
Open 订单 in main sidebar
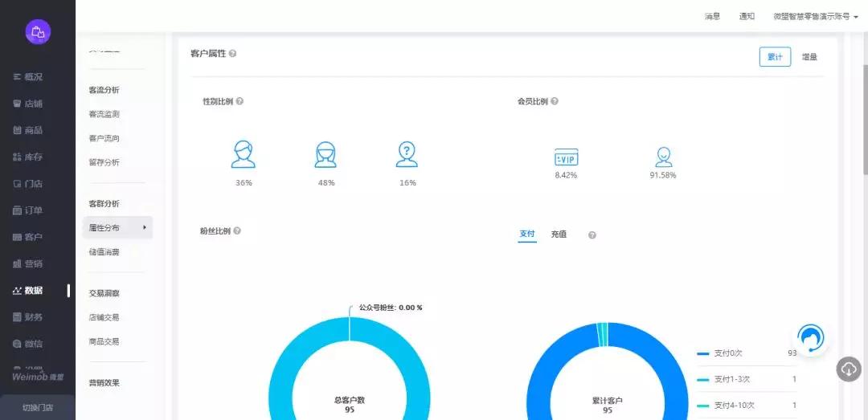click(27, 210)
